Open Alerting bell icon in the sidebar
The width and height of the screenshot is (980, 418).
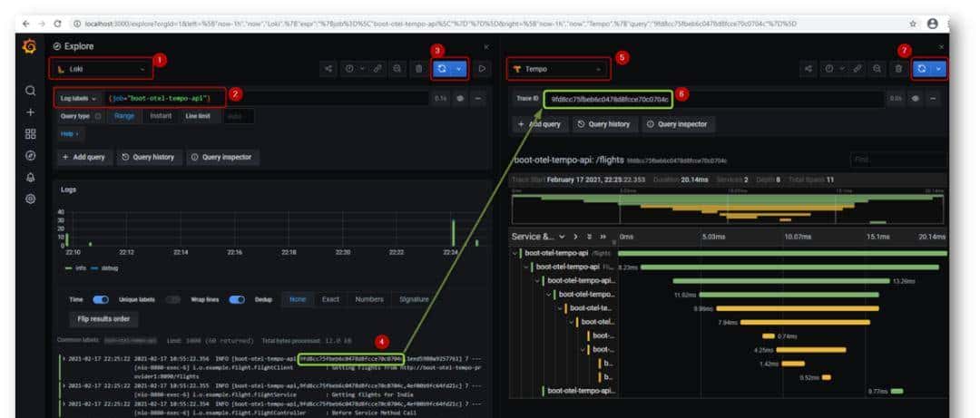pos(30,177)
